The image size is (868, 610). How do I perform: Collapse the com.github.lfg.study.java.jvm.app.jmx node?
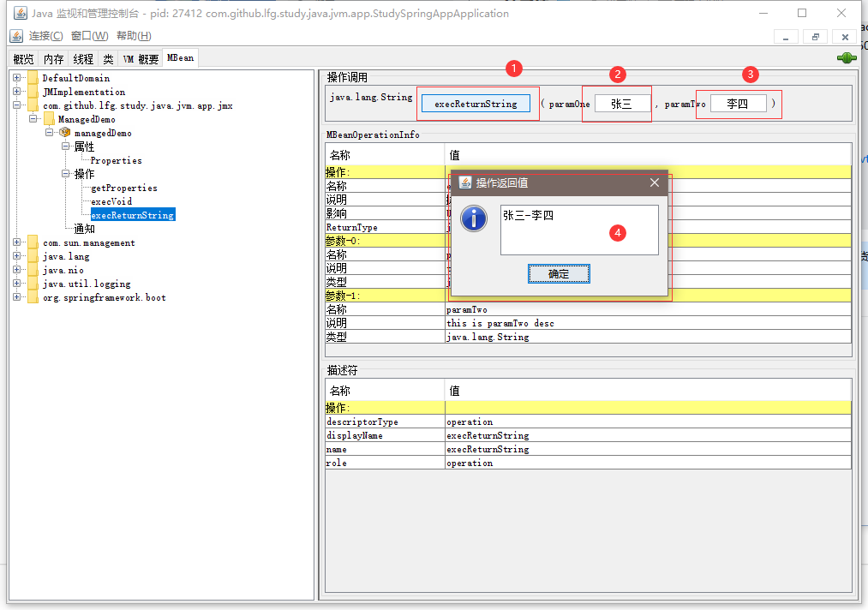pos(16,105)
